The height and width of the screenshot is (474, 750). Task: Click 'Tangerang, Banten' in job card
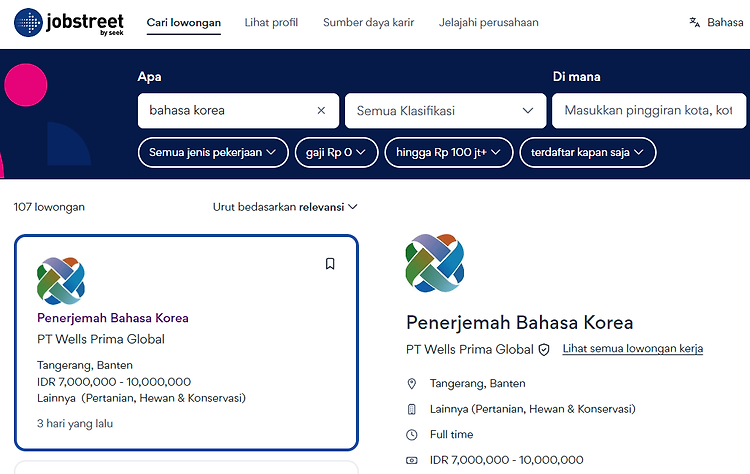pos(85,365)
